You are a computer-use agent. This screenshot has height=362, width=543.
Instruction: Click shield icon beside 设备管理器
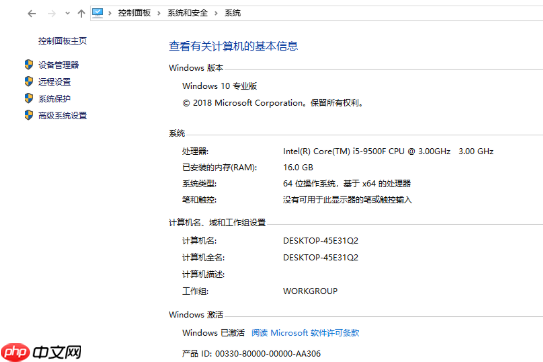29,64
